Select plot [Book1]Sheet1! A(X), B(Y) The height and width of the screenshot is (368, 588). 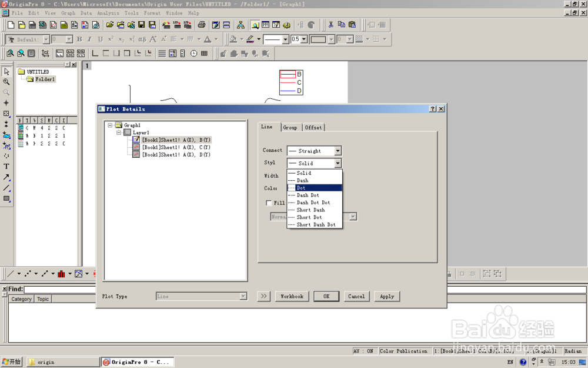pos(176,140)
